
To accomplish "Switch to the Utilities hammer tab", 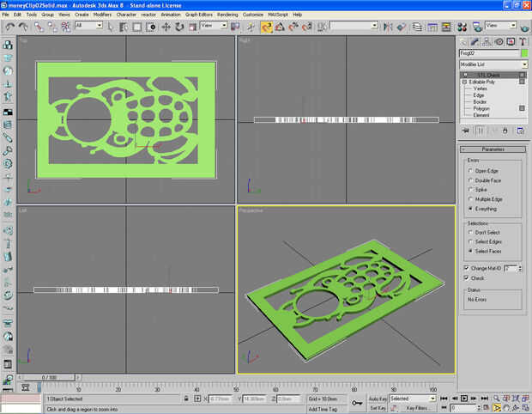I will coord(523,42).
